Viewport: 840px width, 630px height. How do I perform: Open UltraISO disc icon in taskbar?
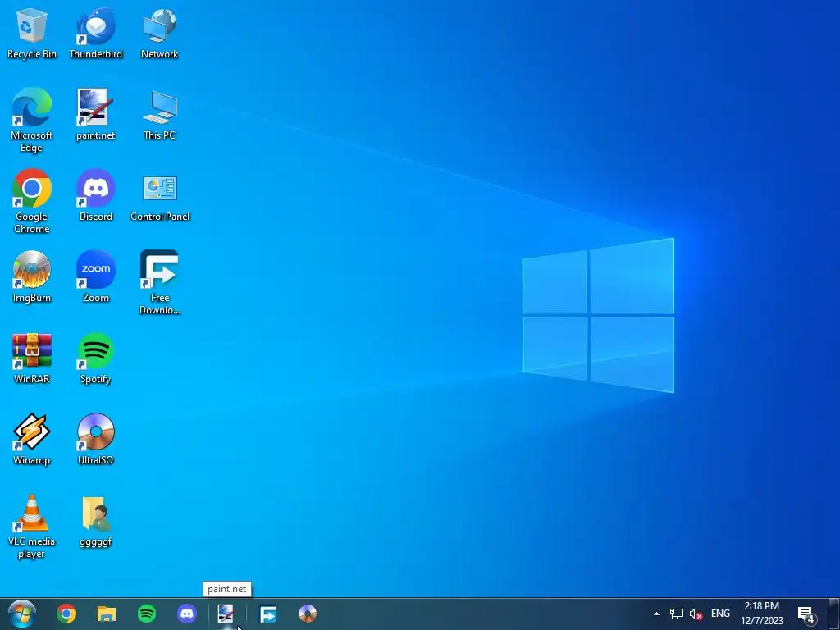tap(308, 614)
